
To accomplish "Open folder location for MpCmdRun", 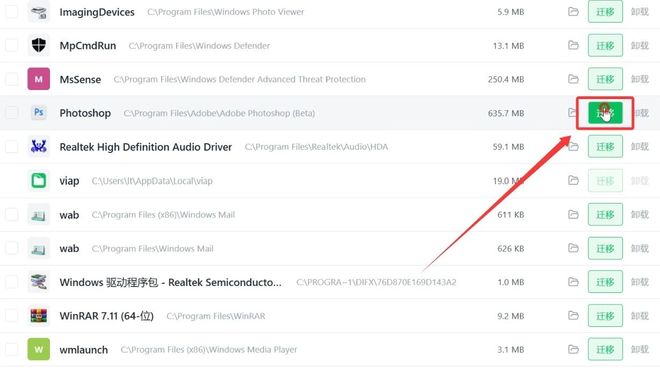I will coord(573,45).
